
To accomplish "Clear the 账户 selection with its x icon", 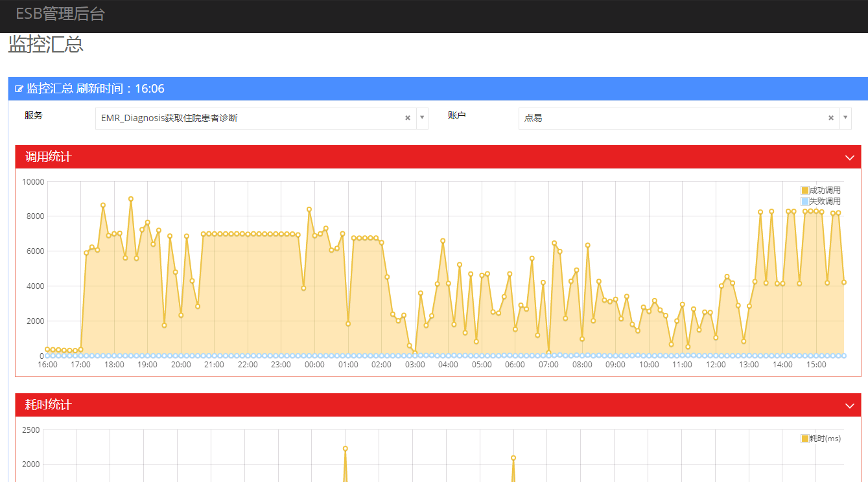I will pyautogui.click(x=831, y=118).
